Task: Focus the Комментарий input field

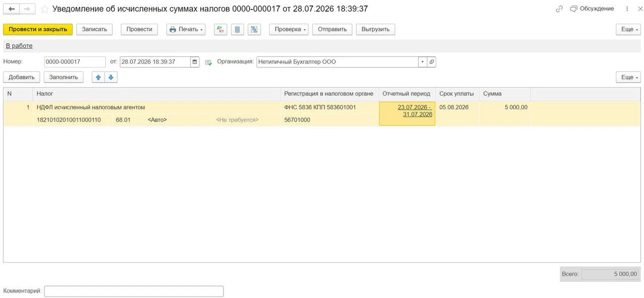Action: (x=134, y=291)
